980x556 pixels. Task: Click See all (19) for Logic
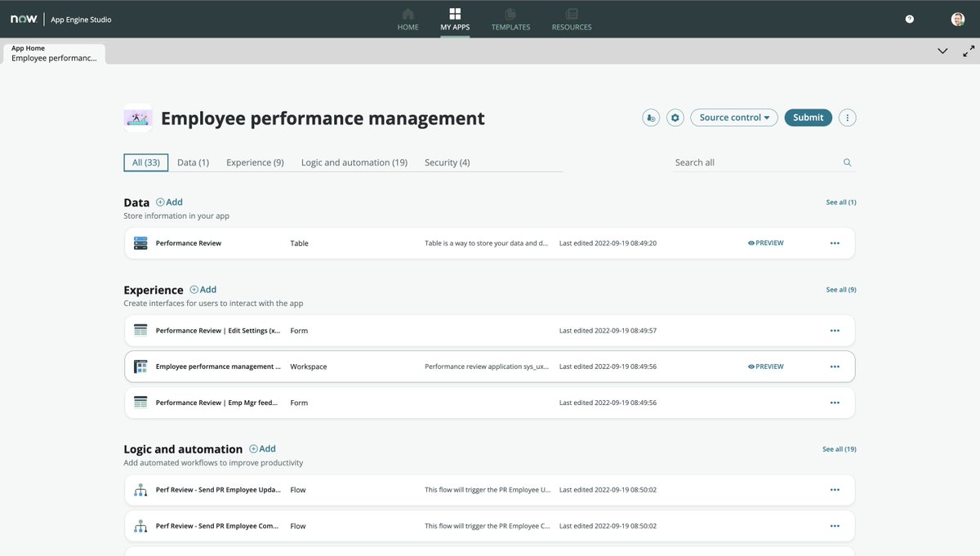pyautogui.click(x=840, y=449)
